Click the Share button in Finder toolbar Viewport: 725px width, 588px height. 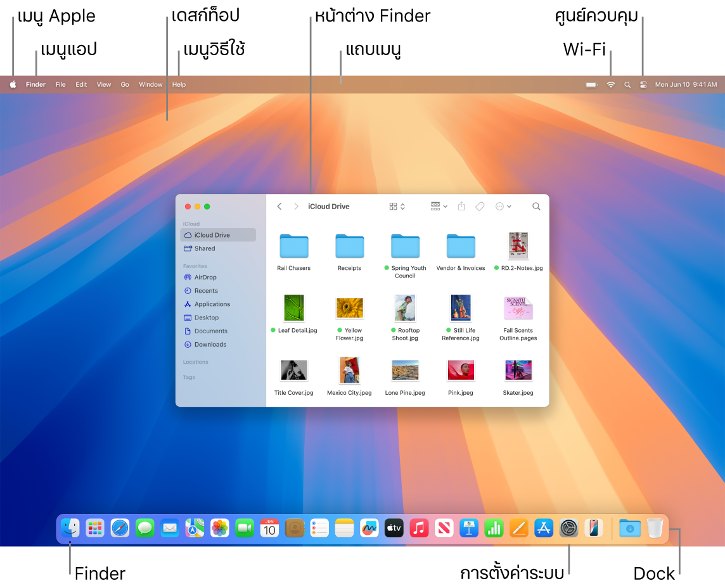pos(461,206)
